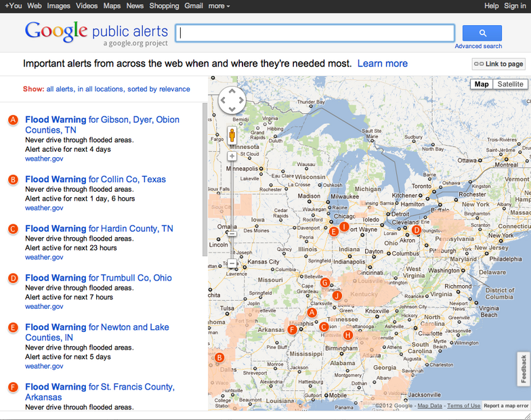Open Videos in the top bar
This screenshot has height=420, width=531.
click(87, 5)
